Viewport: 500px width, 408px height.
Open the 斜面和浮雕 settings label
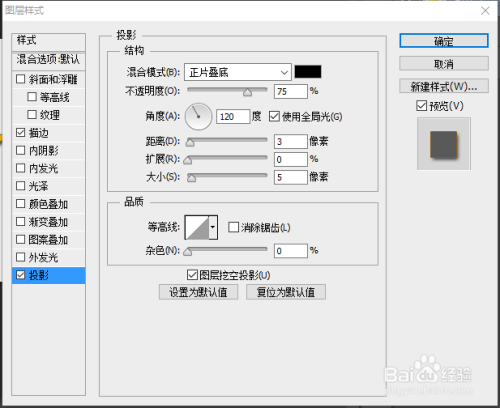[x=53, y=80]
